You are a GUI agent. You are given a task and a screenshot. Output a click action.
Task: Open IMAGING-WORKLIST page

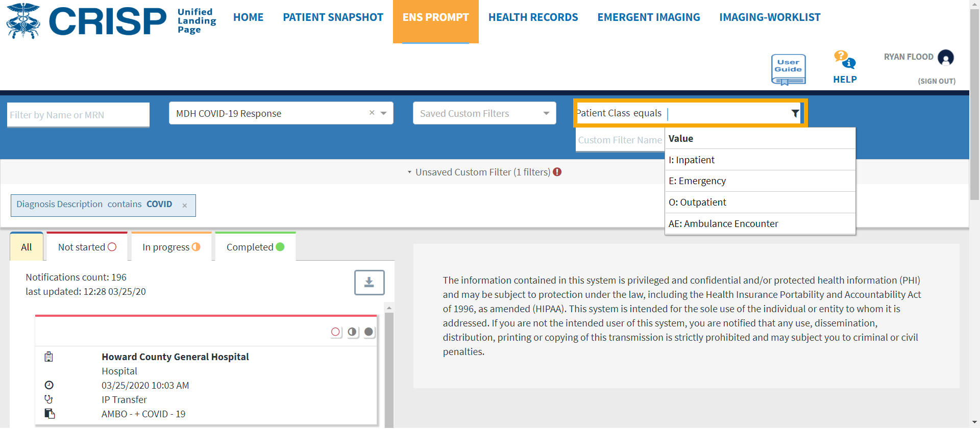770,17
